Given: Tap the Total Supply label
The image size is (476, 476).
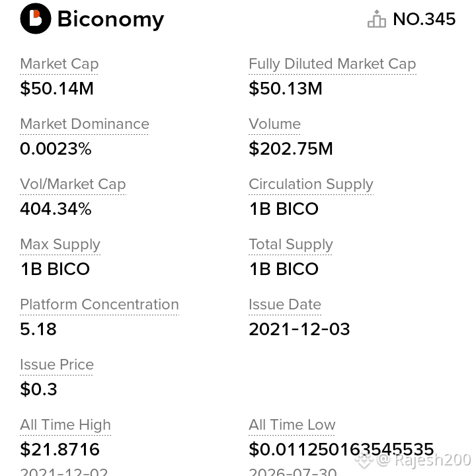Looking at the screenshot, I should (290, 245).
